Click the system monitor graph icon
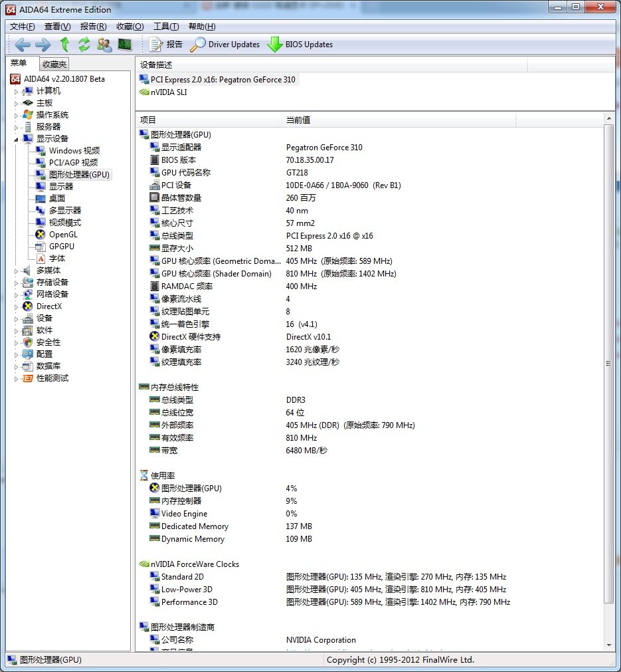621x672 pixels. coord(124,45)
